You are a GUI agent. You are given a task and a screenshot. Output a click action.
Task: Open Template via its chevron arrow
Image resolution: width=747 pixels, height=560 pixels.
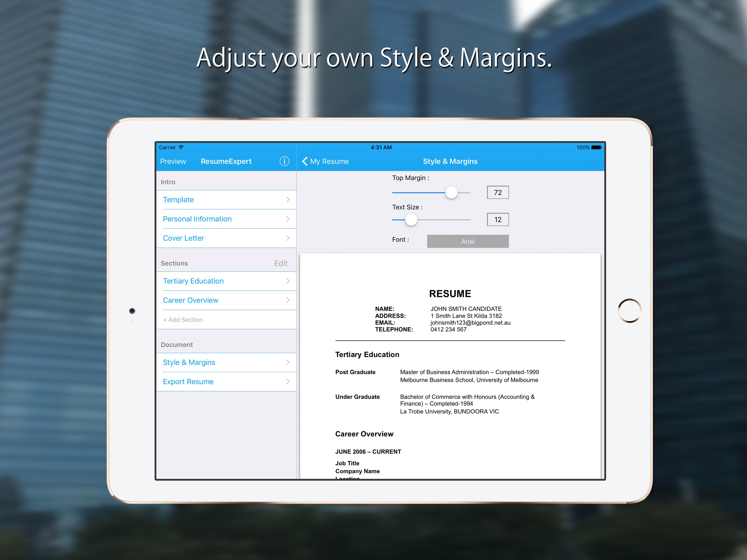[288, 200]
